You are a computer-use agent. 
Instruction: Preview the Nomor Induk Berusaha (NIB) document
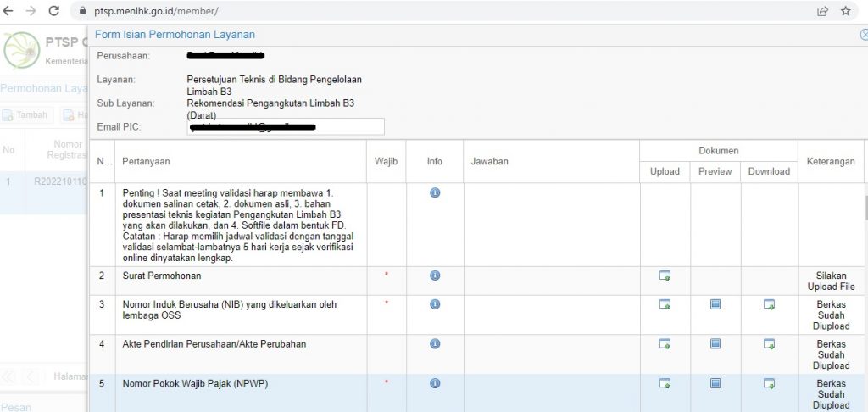tap(715, 303)
